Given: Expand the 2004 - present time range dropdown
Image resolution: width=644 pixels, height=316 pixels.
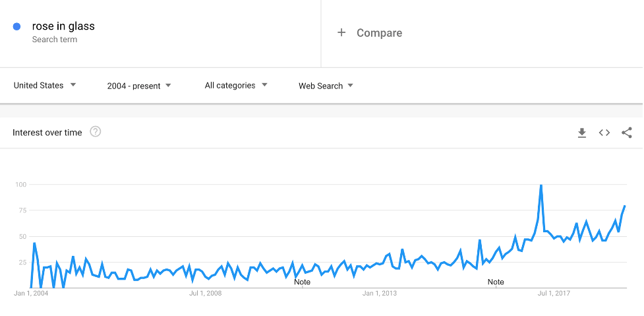Looking at the screenshot, I should coord(139,85).
